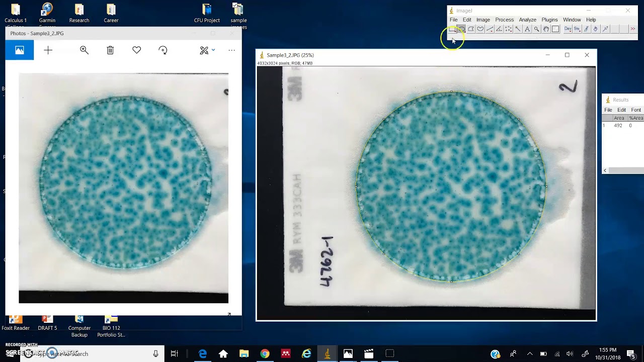Open the Research desktop folder
This screenshot has width=644, height=362.
[79, 14]
